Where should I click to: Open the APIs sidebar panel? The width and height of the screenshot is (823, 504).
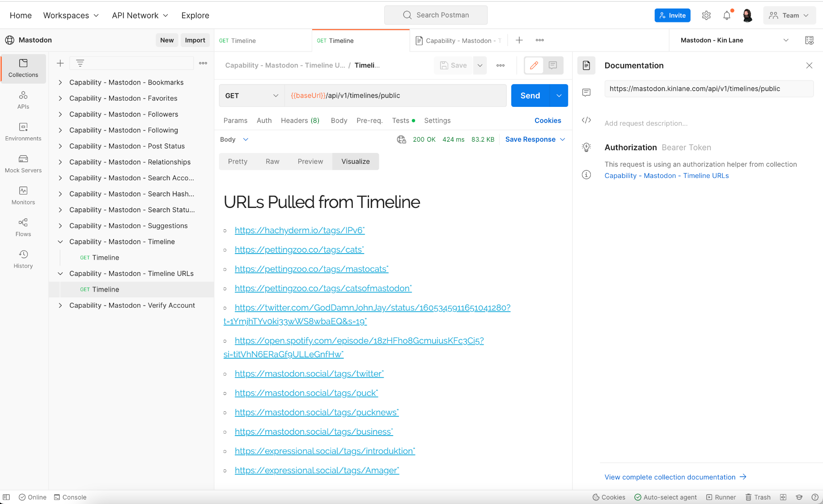[23, 100]
